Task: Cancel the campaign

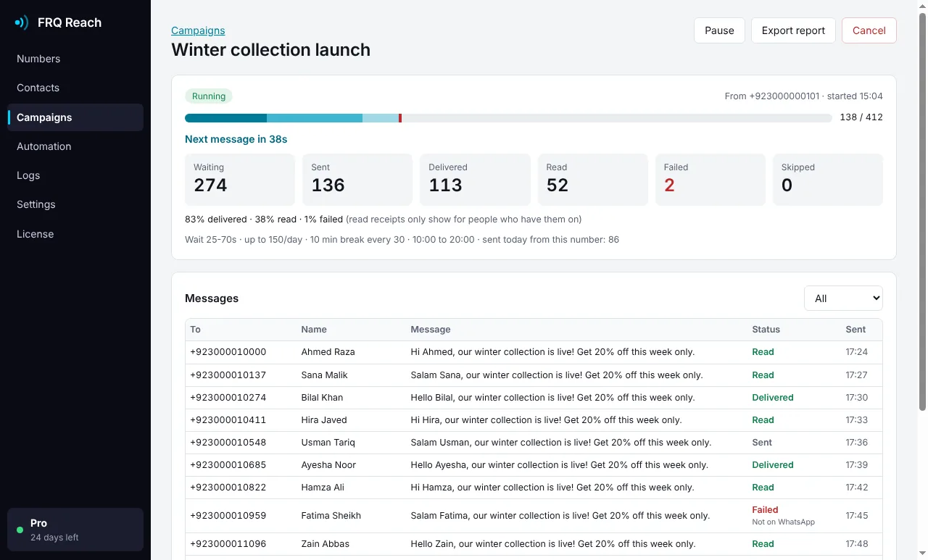Action: (x=869, y=30)
